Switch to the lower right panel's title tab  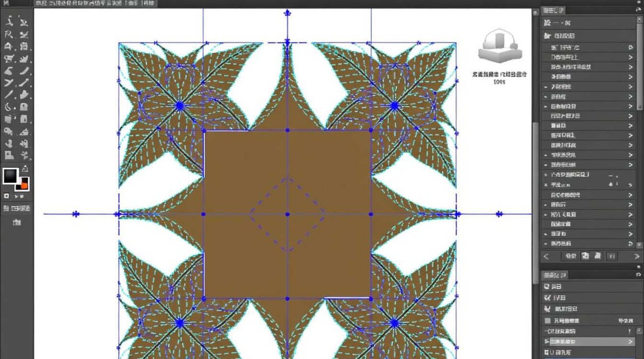(555, 275)
